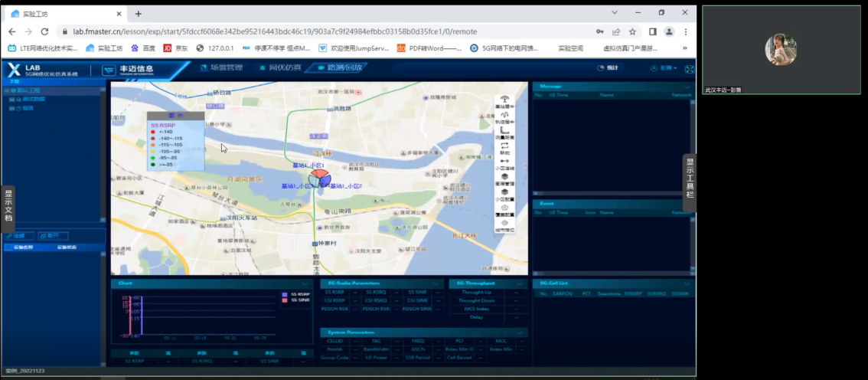This screenshot has width=868, height=380.
Task: Click the SS RSRP purple legend swatch
Action: pos(286,294)
